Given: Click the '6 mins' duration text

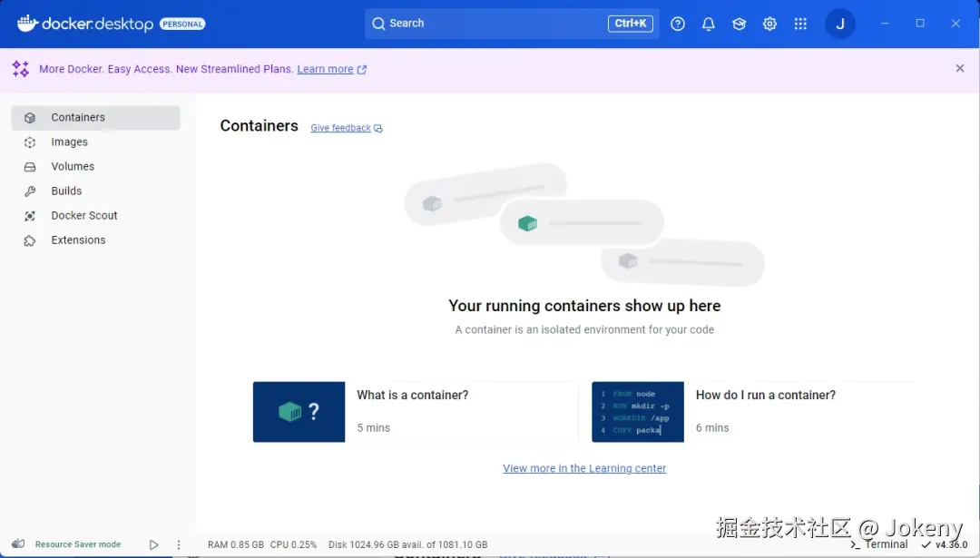Looking at the screenshot, I should coord(712,428).
